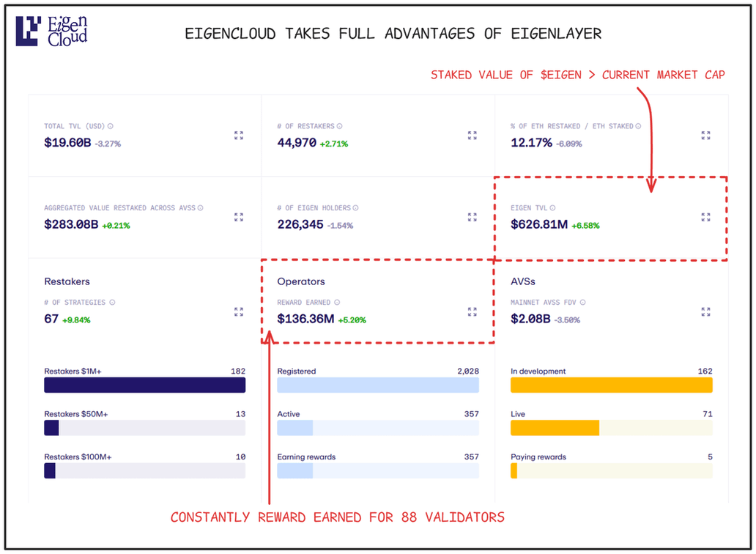
Task: Click the 13 restakers $50M+ count
Action: [x=240, y=414]
